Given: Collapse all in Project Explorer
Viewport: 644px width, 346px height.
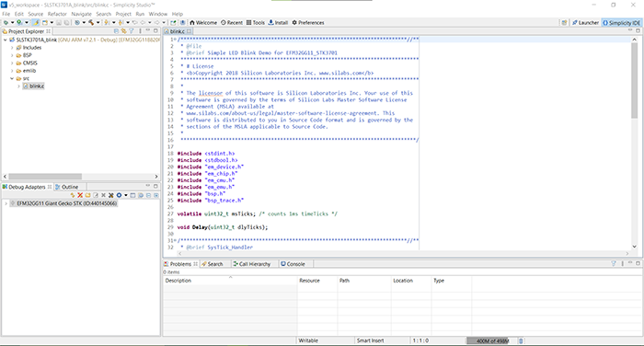Looking at the screenshot, I should (116, 31).
